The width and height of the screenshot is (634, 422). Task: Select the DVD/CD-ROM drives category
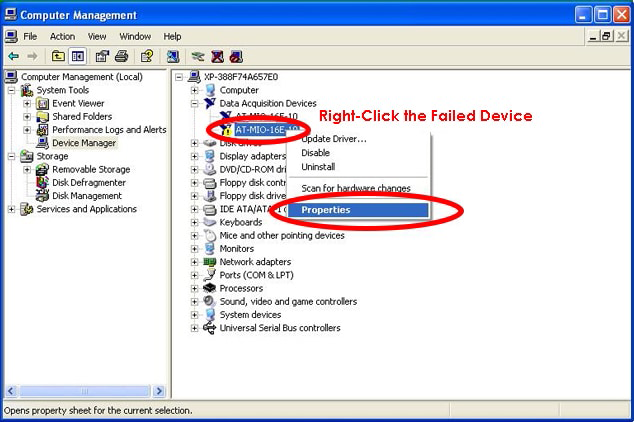(x=253, y=169)
